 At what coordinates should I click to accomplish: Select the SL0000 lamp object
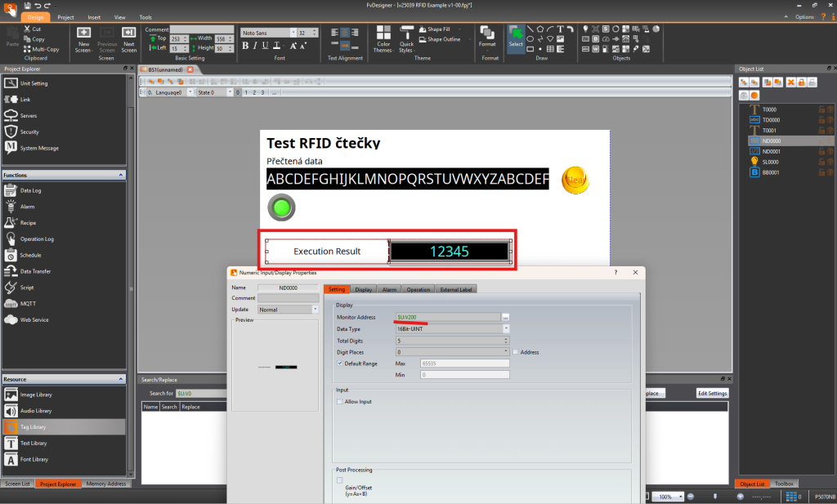772,162
